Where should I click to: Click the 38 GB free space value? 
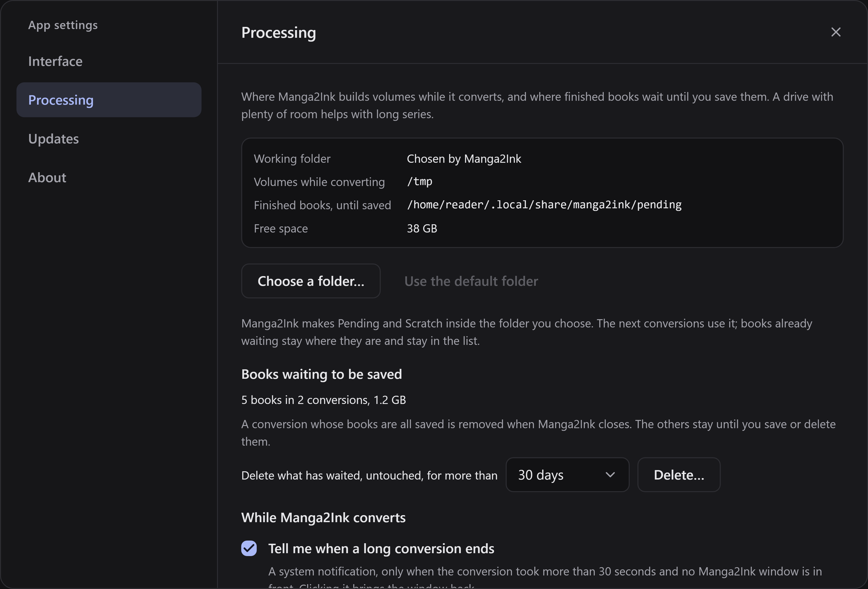422,228
